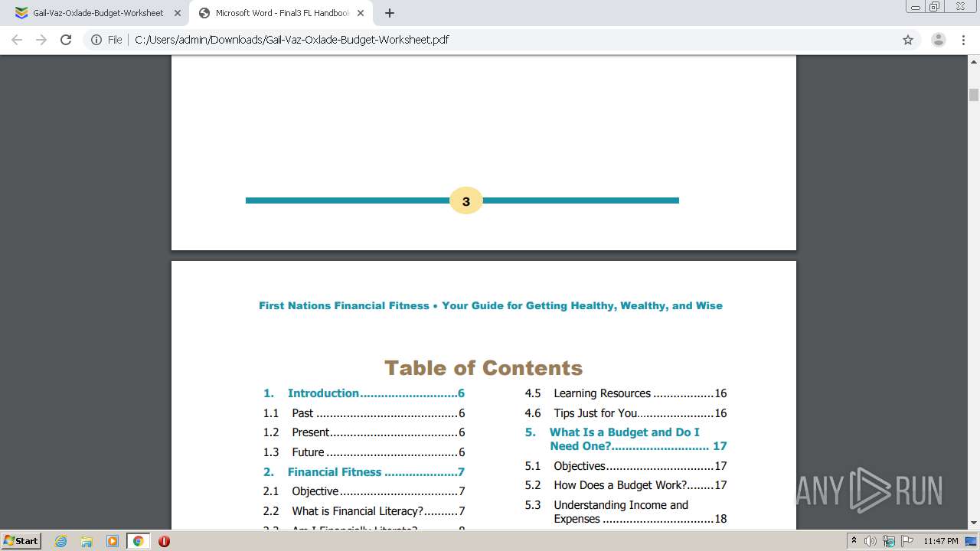Open the 4.5 Learning Resources entry
This screenshot has width=980, height=551.
coord(626,393)
